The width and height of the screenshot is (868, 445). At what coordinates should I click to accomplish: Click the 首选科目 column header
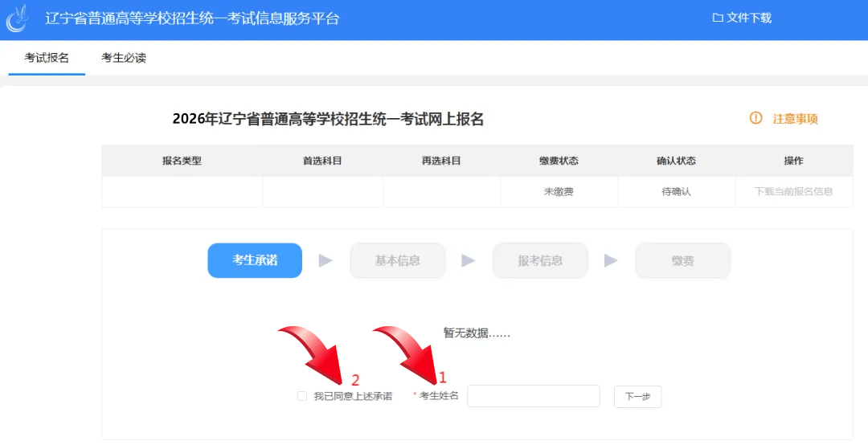pos(322,161)
